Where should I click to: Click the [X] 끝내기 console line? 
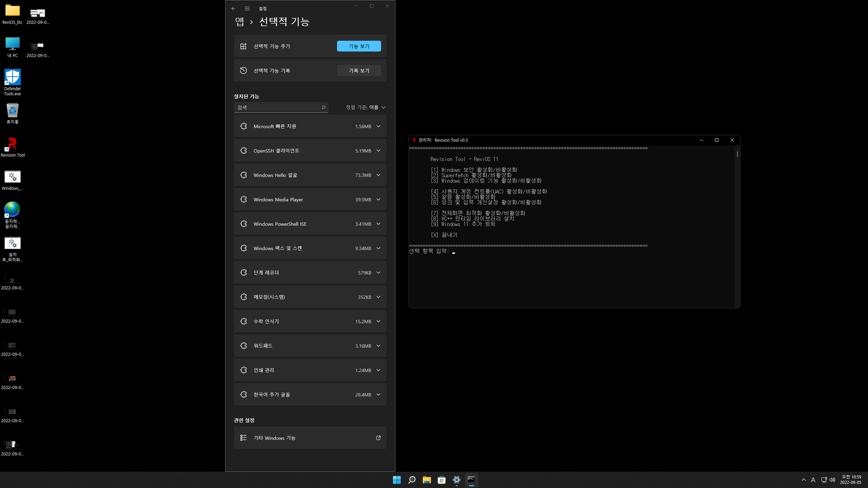click(444, 235)
